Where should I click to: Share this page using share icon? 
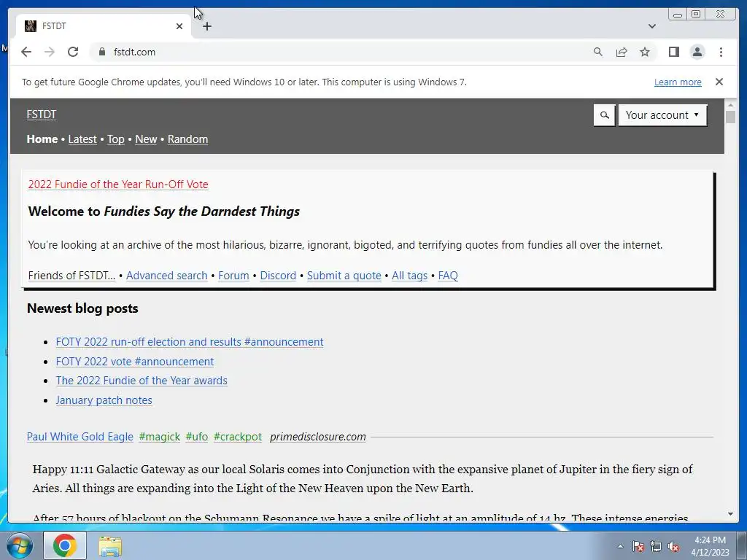tap(622, 52)
